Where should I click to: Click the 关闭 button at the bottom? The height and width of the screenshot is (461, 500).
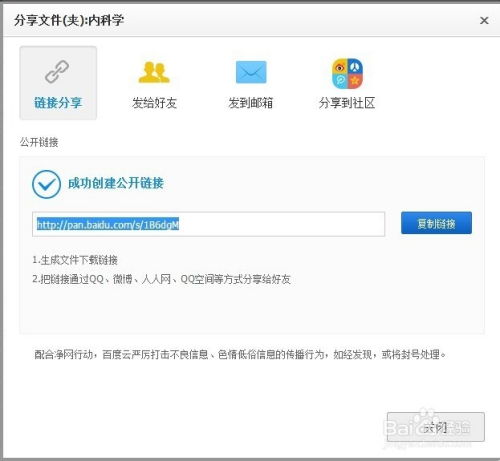tap(436, 427)
